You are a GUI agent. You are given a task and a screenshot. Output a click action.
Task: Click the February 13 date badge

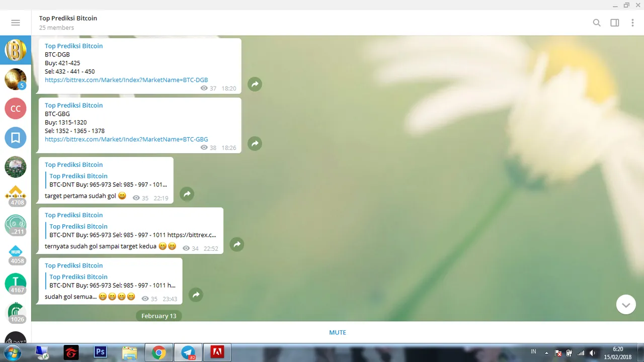(x=159, y=316)
